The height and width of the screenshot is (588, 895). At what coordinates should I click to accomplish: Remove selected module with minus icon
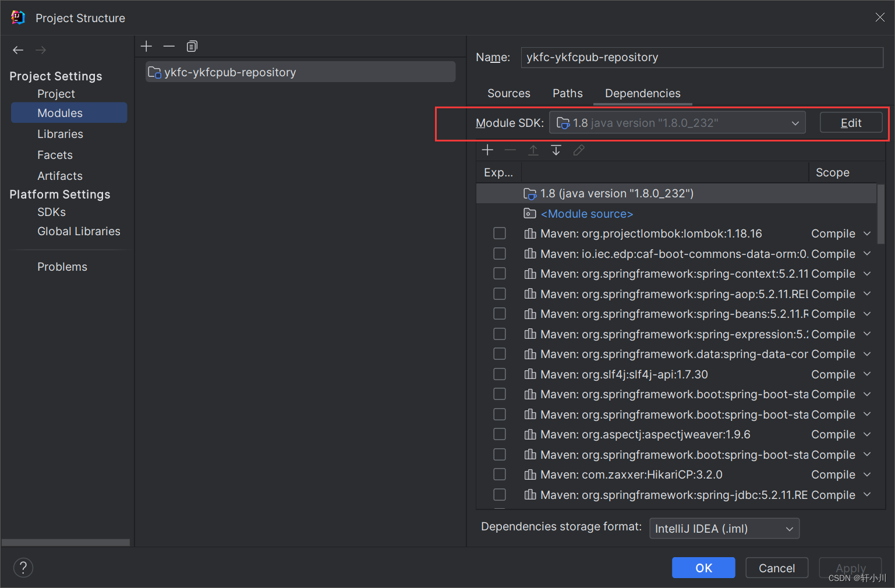(169, 46)
